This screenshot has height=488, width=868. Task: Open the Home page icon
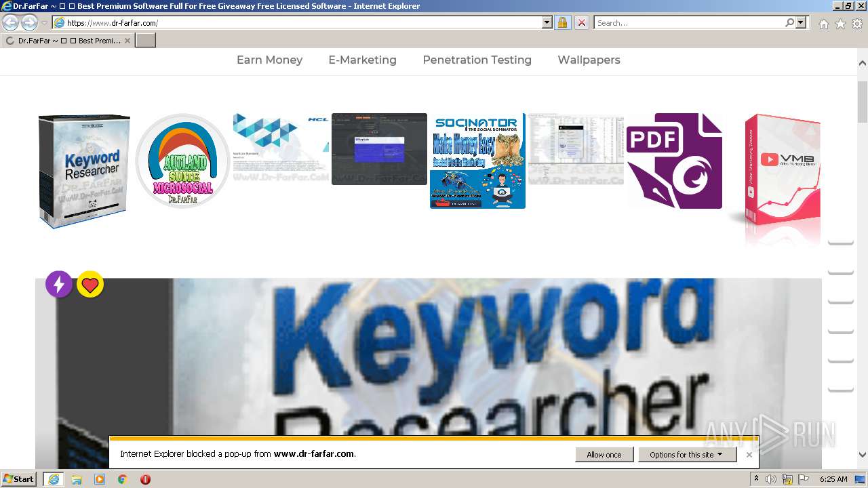[823, 24]
